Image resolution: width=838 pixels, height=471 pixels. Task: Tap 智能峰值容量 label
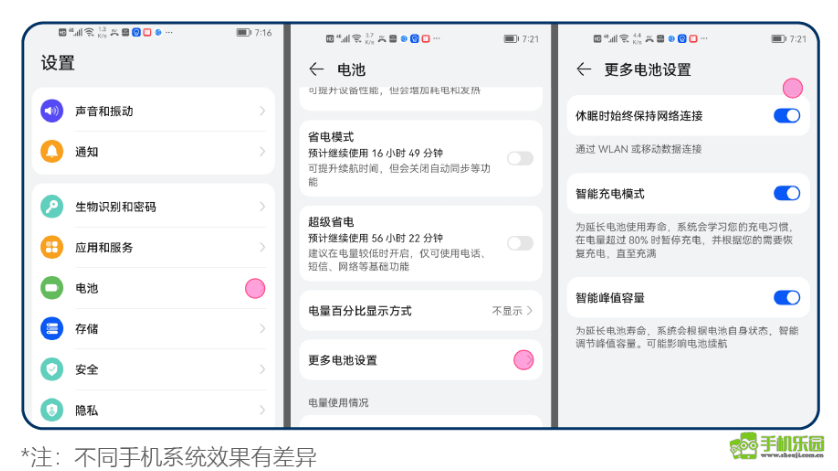[610, 298]
